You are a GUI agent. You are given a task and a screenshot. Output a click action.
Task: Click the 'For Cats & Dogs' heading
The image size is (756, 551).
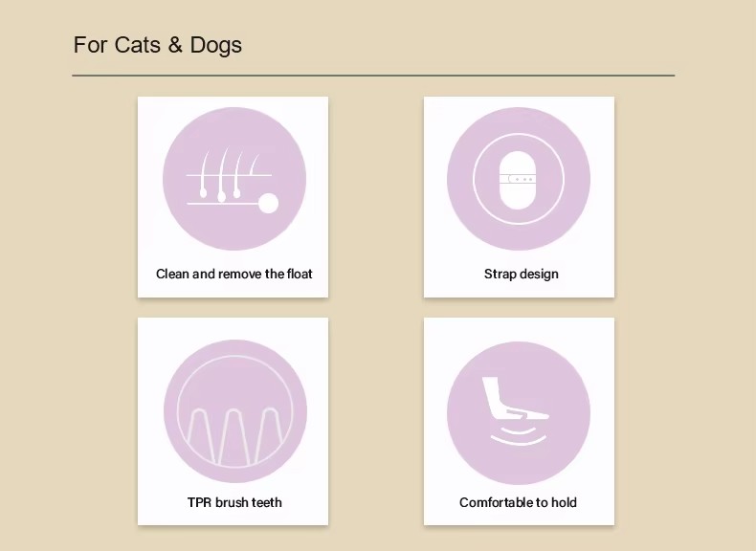coord(158,45)
